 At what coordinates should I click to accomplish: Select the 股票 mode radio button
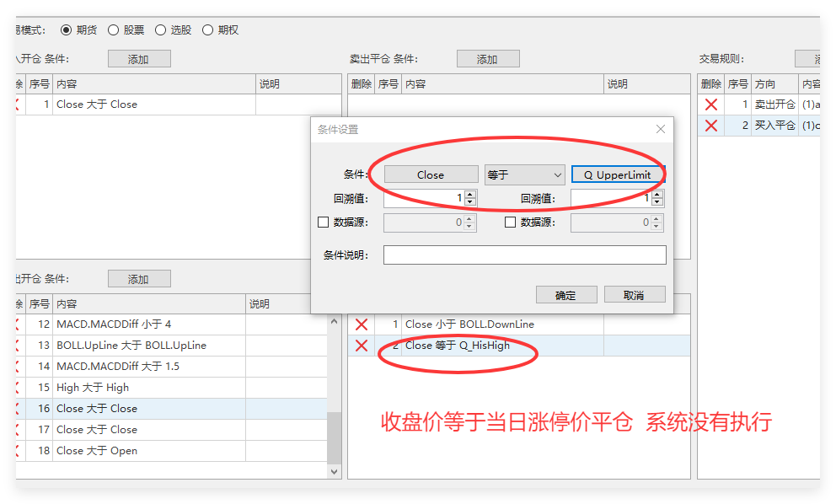coord(114,29)
